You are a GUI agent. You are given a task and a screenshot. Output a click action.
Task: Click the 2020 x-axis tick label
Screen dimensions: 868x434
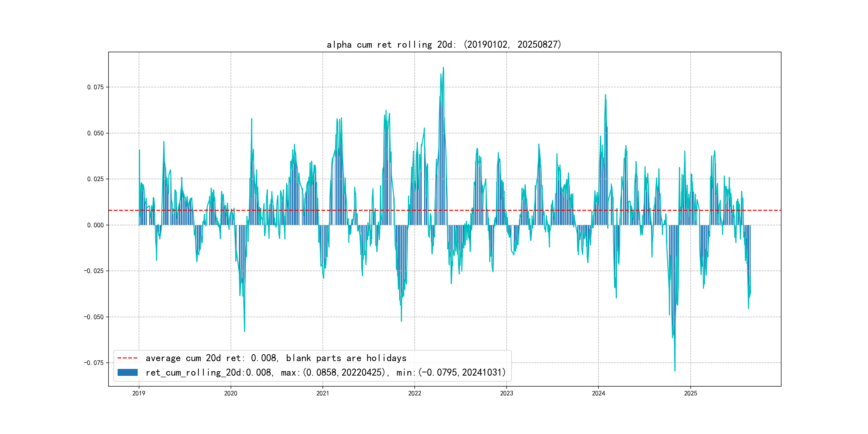[231, 393]
